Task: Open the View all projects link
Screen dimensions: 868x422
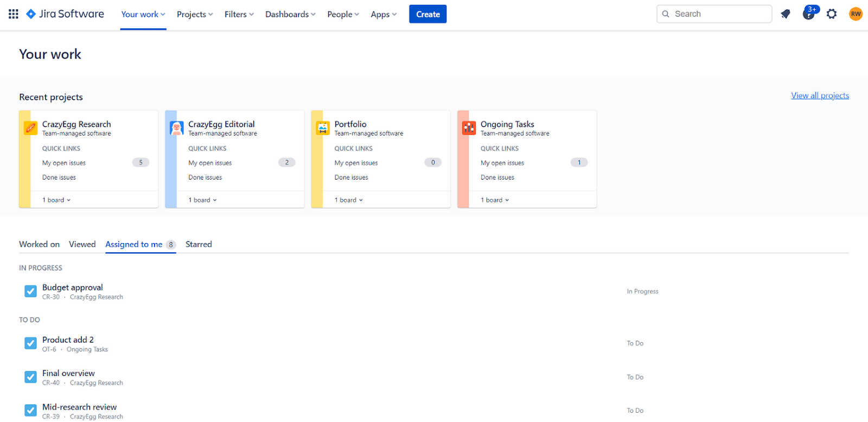Action: (x=820, y=95)
